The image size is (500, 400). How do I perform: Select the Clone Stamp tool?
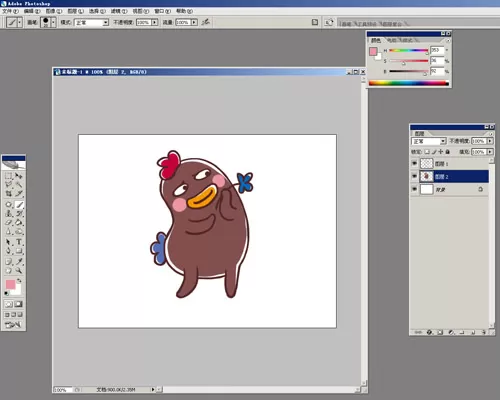pos(9,214)
